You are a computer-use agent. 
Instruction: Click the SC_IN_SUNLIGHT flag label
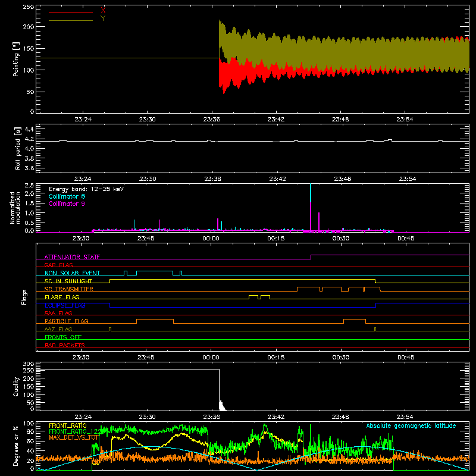point(68,281)
